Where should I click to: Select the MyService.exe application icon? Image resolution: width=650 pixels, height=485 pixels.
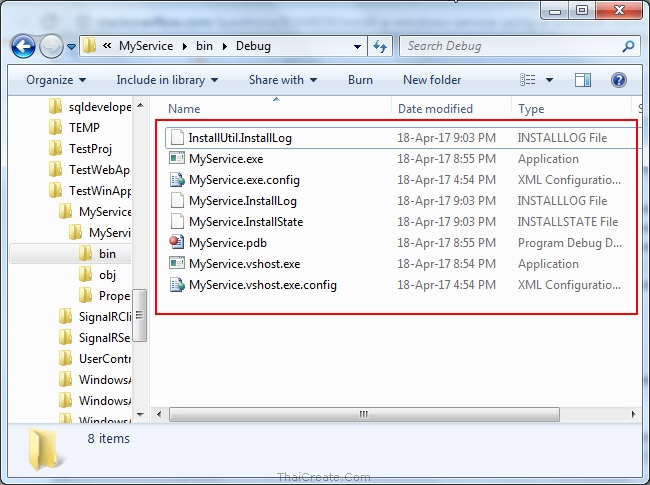coord(177,158)
